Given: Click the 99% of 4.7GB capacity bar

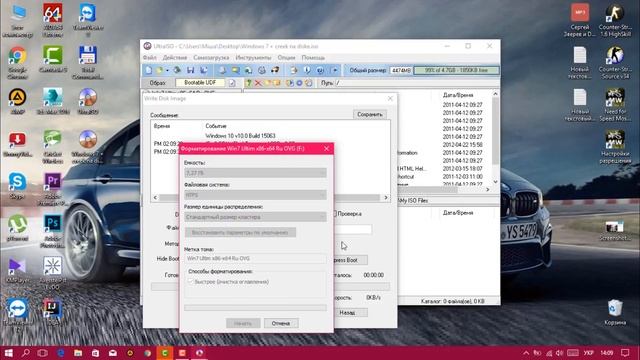Looking at the screenshot, I should coord(456,70).
